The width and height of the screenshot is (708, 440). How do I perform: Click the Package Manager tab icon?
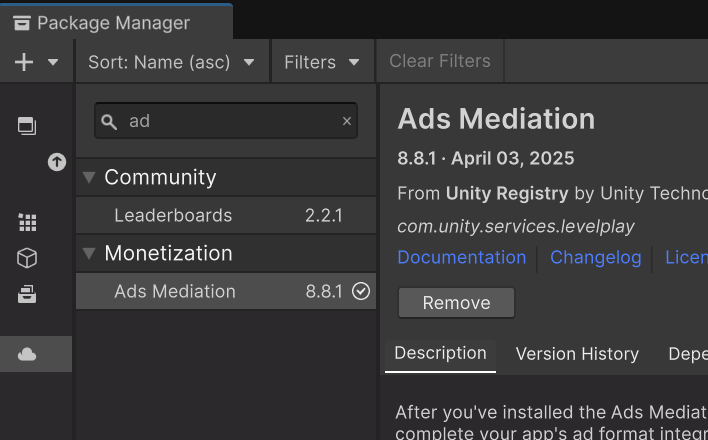click(x=22, y=23)
